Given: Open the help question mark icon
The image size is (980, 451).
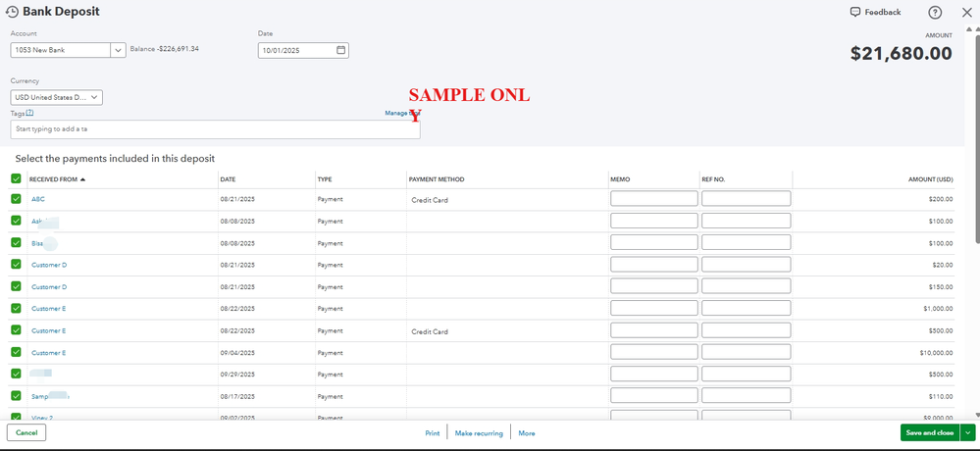Looking at the screenshot, I should 935,13.
